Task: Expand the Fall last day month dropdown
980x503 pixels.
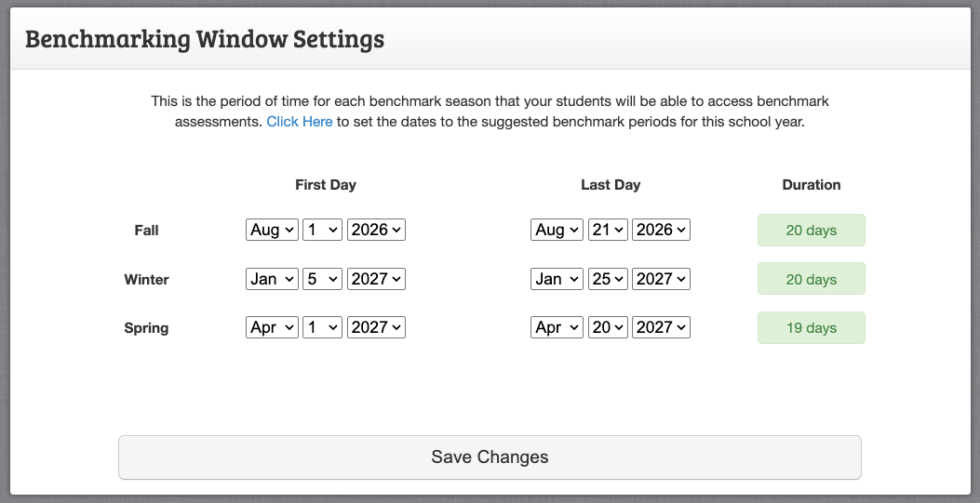Action: click(557, 230)
